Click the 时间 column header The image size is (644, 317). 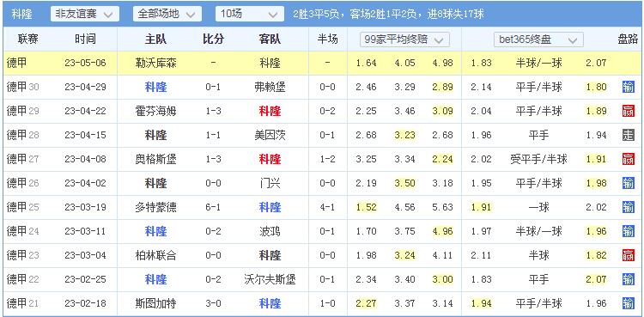pos(85,40)
